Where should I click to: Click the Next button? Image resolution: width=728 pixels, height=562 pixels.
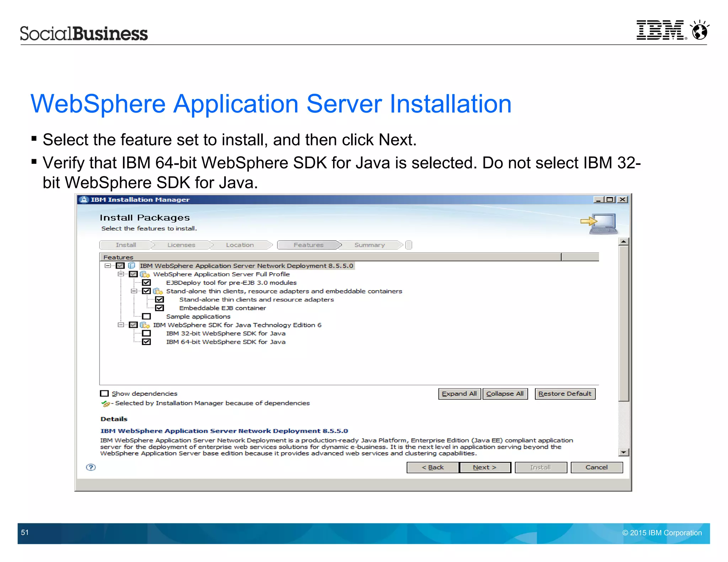tap(485, 468)
